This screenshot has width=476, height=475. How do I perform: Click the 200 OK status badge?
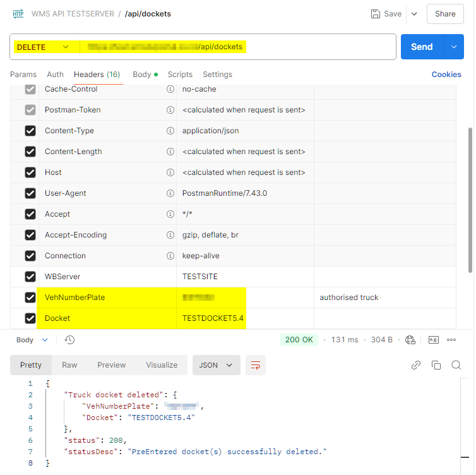click(x=299, y=340)
